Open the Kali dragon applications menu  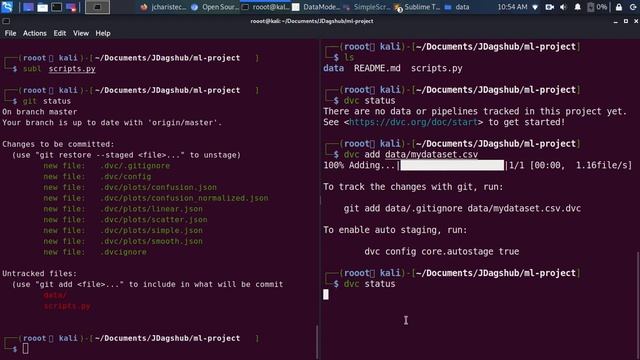click(7, 7)
